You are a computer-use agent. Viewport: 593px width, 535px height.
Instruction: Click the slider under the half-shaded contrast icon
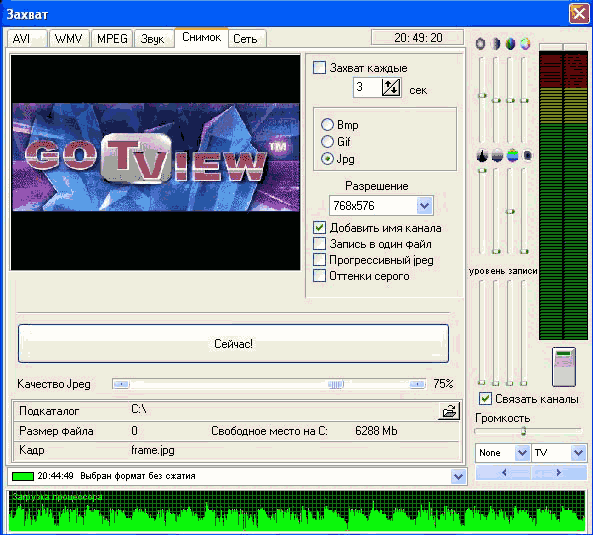coord(496,100)
